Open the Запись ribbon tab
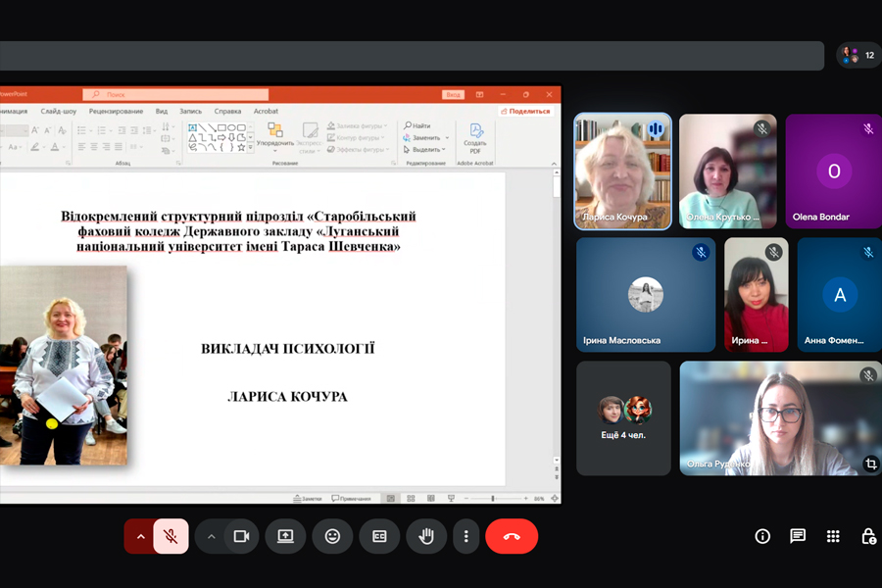882x588 pixels. click(191, 112)
